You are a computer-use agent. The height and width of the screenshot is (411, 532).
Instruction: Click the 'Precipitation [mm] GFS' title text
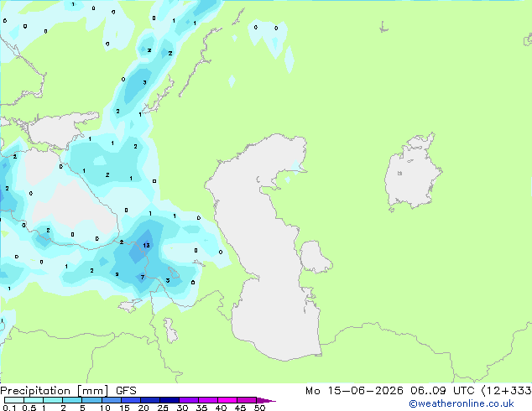point(68,391)
